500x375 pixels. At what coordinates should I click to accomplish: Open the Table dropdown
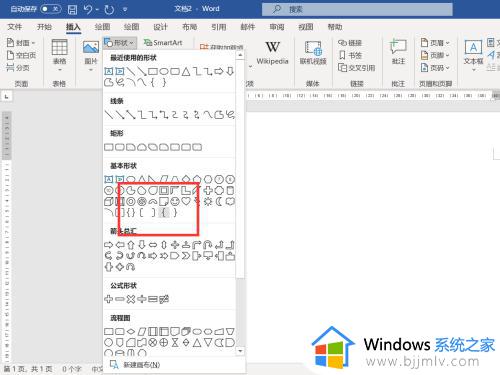pos(60,55)
